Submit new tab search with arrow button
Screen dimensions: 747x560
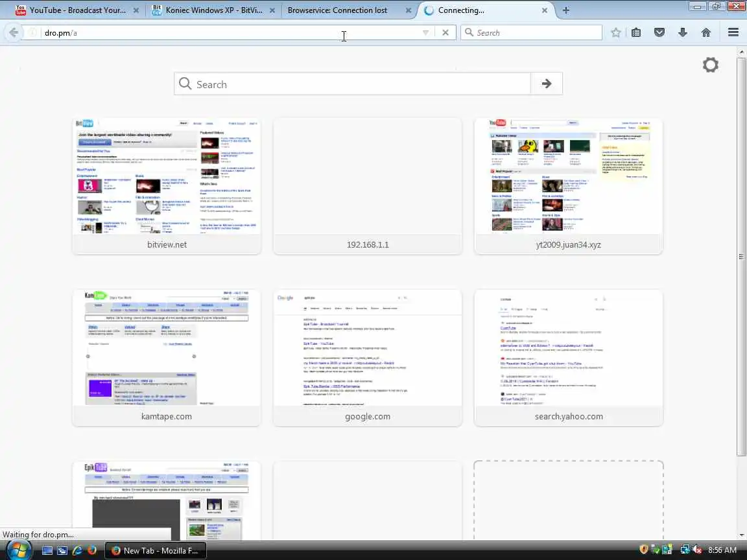[x=547, y=84]
